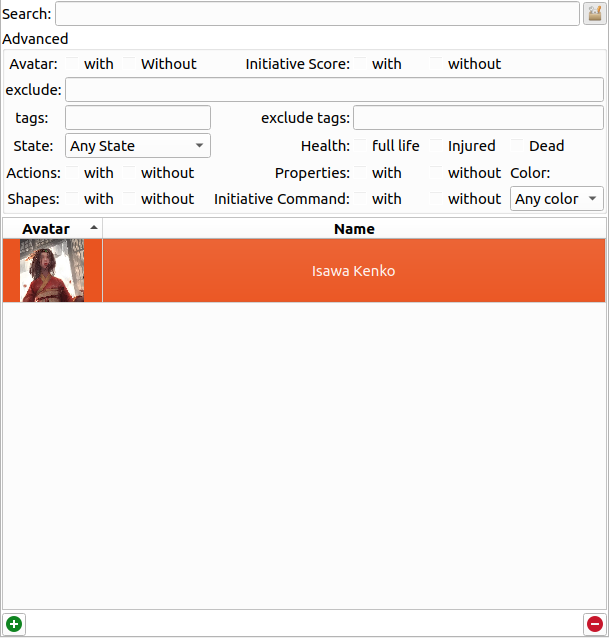Check Initiative Score 'with' option

(x=361, y=64)
